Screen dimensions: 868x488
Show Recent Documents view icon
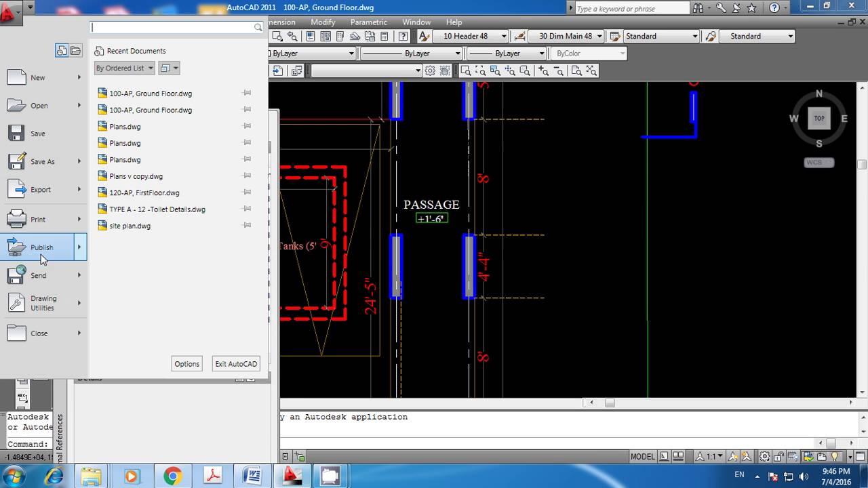(62, 51)
